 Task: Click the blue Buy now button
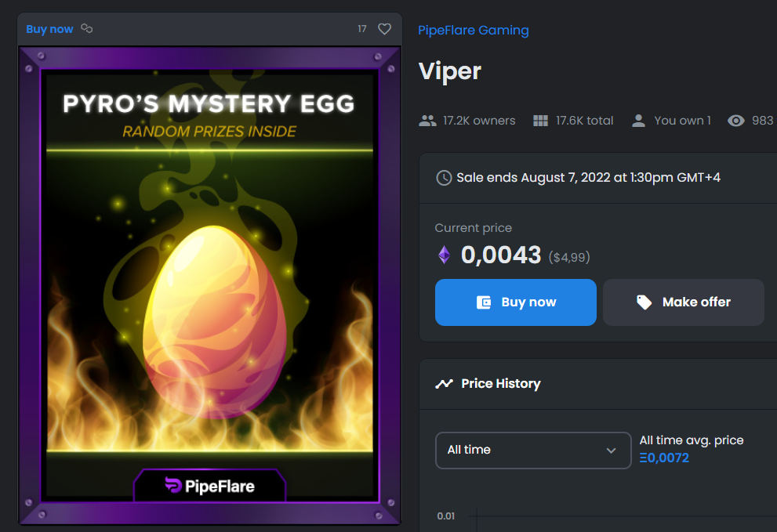tap(515, 302)
